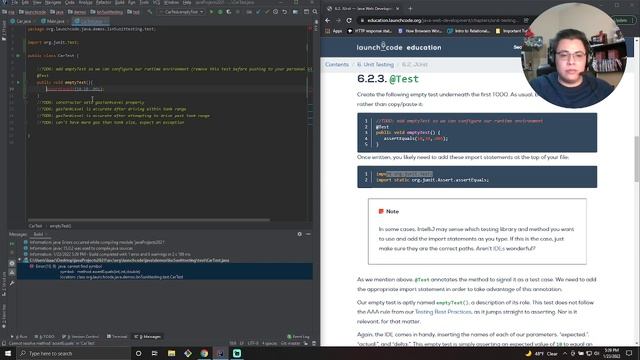Show VCS history clock icon

276,12
